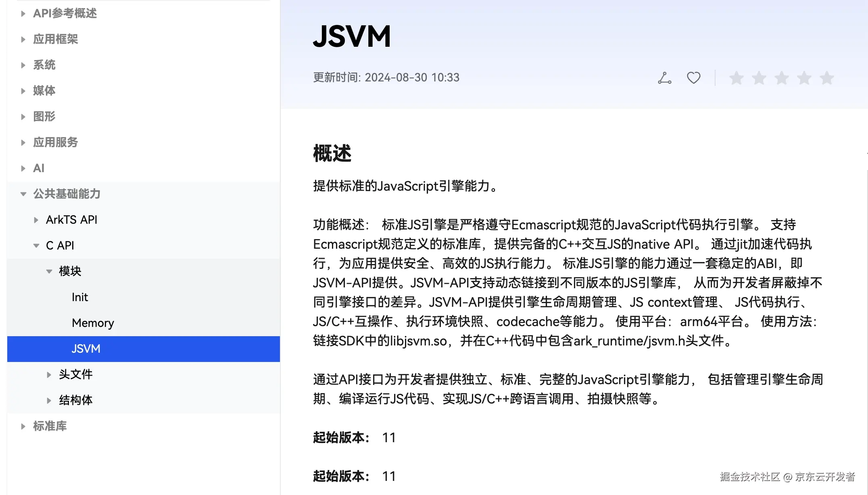Rate the page three stars
Screen dimensions: 868x495
(x=781, y=78)
